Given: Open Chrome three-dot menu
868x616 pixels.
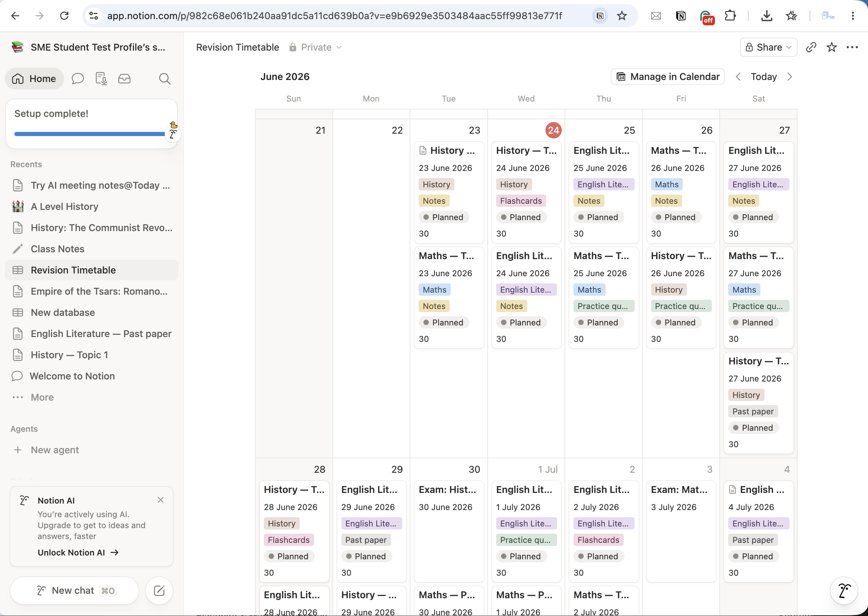Looking at the screenshot, I should (853, 15).
